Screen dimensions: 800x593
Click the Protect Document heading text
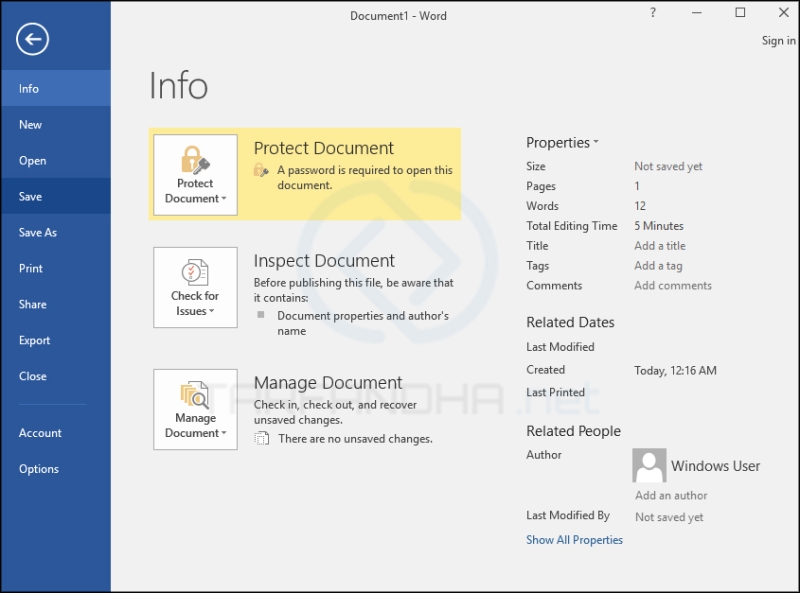click(323, 148)
